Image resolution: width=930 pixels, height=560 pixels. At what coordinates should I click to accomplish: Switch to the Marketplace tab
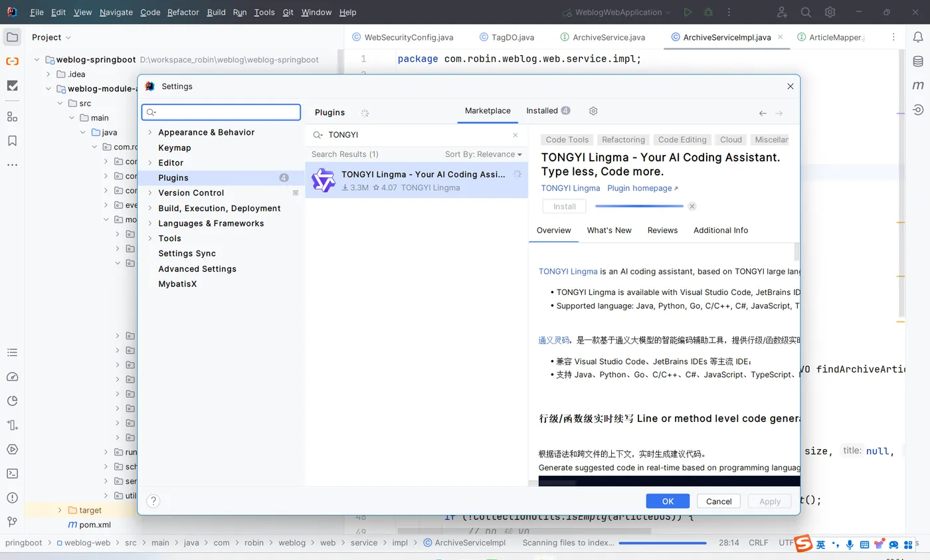click(488, 111)
